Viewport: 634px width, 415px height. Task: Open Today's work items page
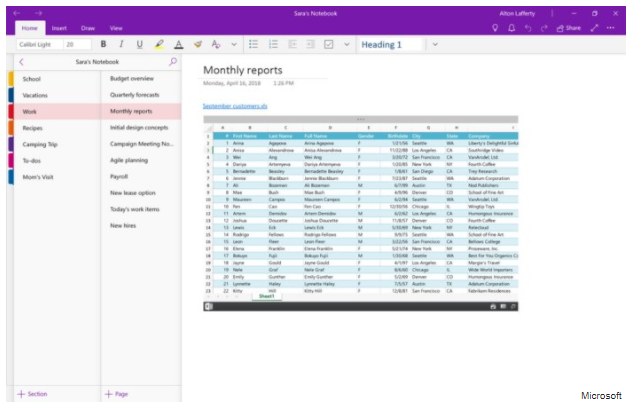point(141,209)
